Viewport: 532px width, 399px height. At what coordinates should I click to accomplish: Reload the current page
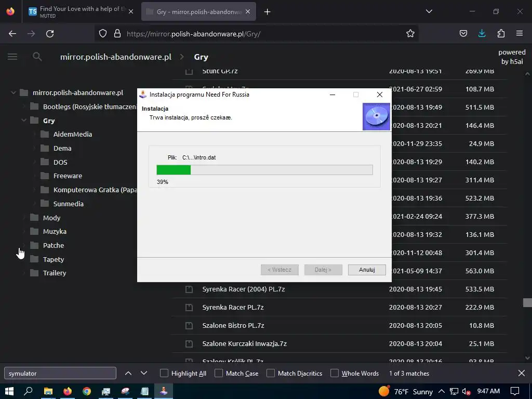[50, 34]
